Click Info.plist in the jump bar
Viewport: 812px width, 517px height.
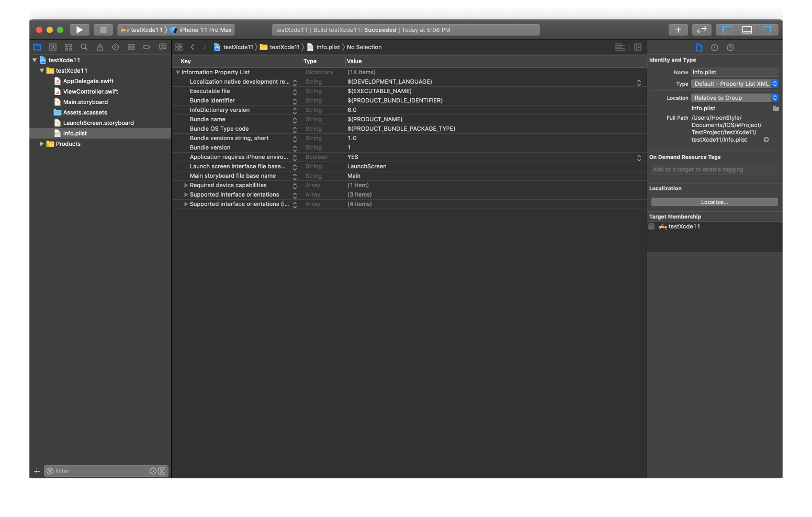[323, 47]
